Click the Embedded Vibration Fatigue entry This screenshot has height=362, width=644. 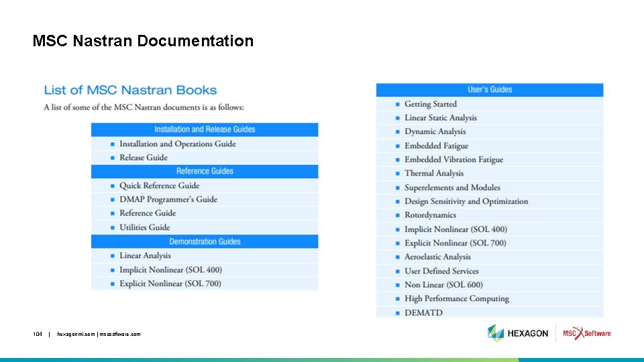click(454, 160)
